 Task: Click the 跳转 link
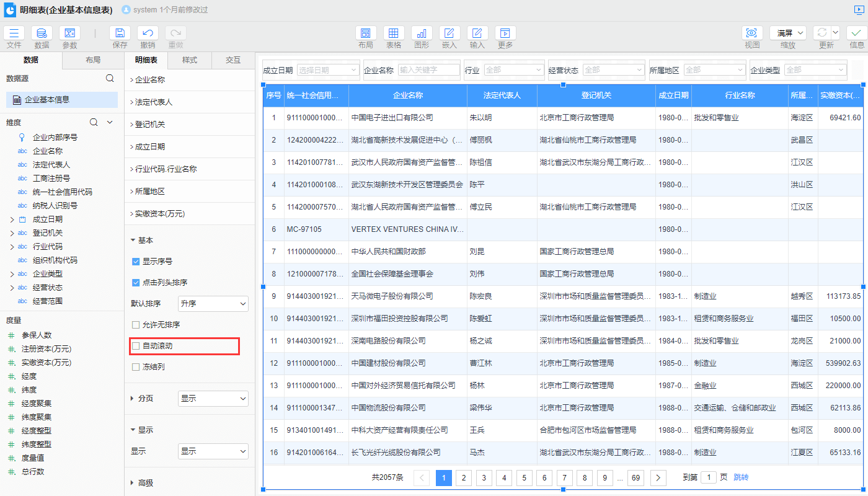click(x=741, y=477)
